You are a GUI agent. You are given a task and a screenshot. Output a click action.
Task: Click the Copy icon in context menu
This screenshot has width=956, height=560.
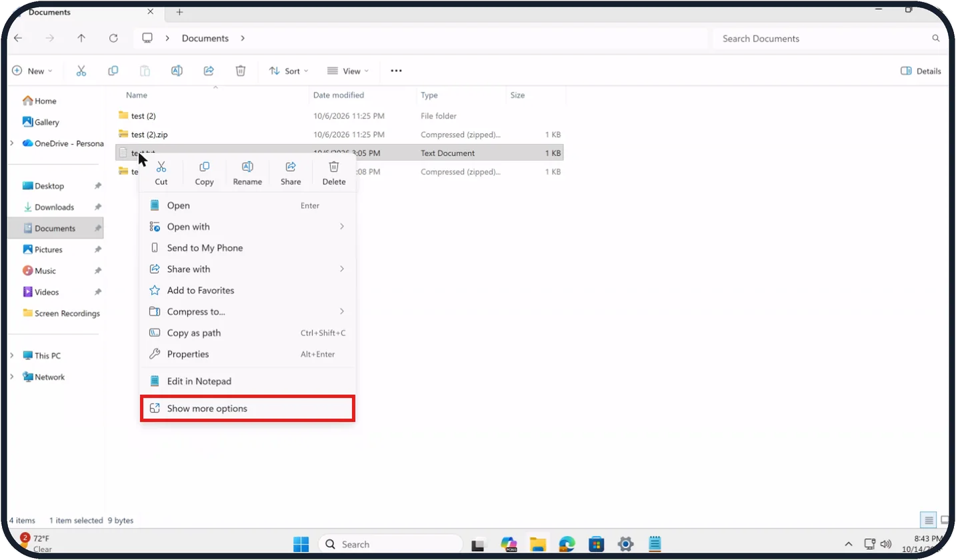(204, 167)
